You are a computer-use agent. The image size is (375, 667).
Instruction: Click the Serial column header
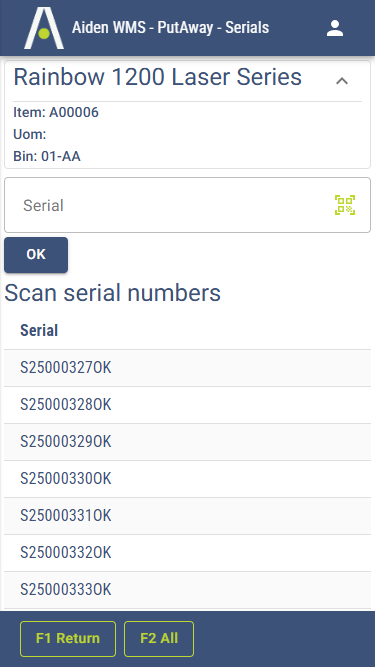click(39, 331)
